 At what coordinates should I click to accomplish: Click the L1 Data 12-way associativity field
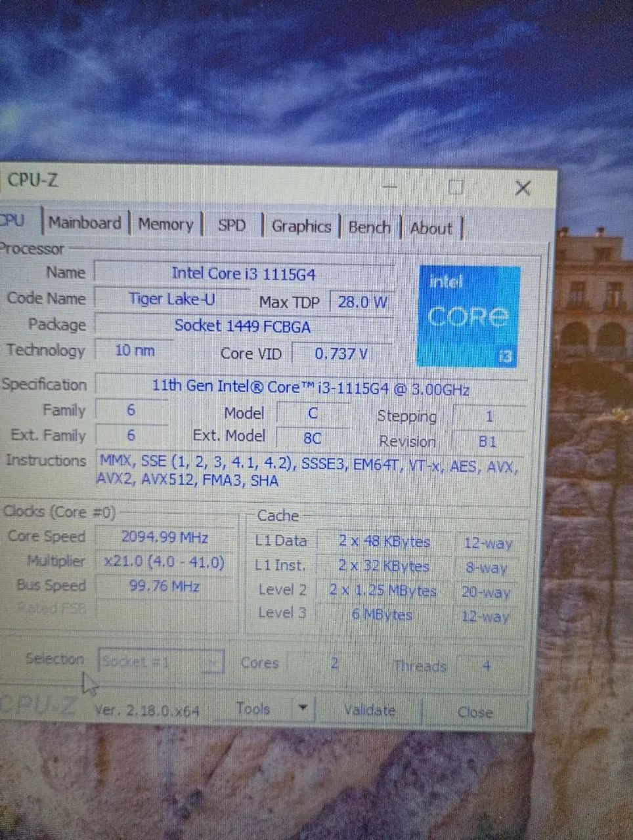[x=488, y=543]
